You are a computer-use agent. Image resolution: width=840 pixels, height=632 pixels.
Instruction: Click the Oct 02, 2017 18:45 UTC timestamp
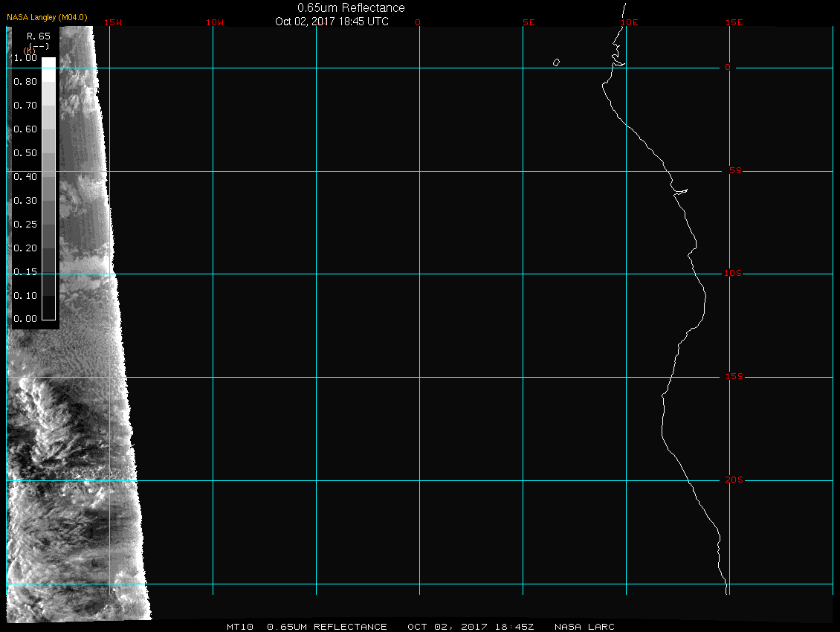[x=332, y=22]
